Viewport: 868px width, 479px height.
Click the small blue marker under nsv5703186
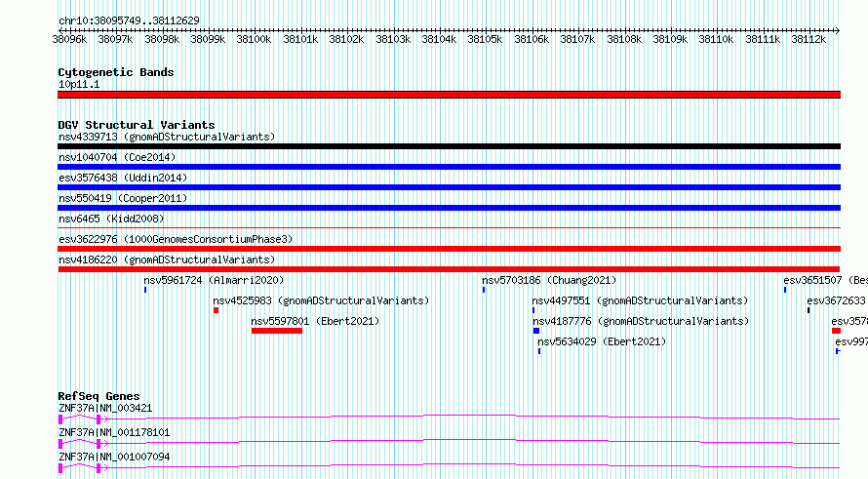pos(484,290)
